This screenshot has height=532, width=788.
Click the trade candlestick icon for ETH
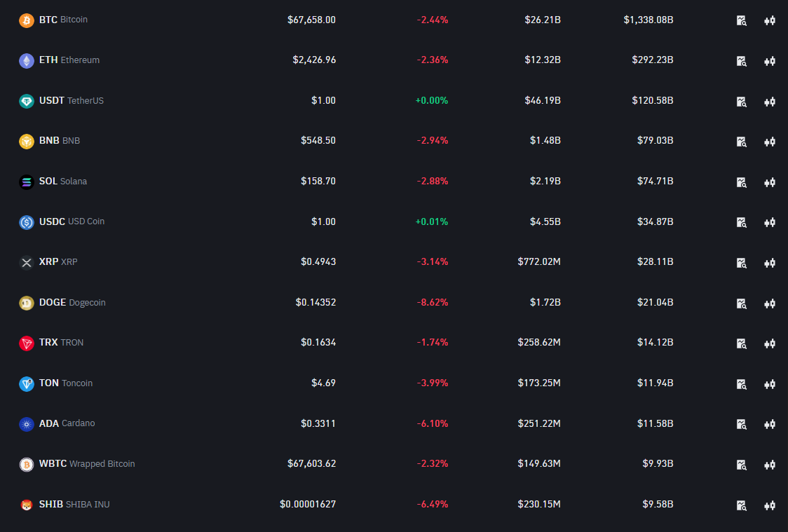769,61
